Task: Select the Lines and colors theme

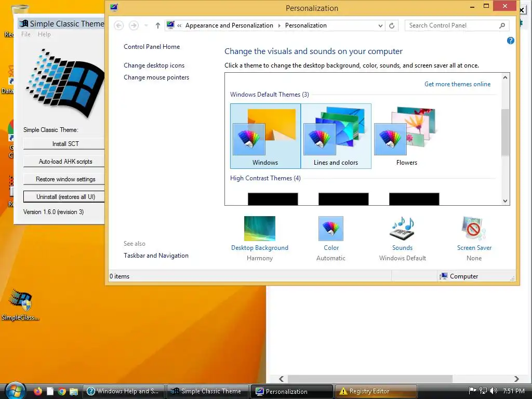Action: tap(336, 136)
